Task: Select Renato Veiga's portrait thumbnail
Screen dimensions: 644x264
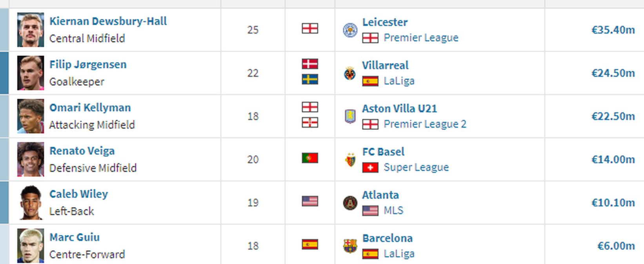Action: tap(31, 159)
